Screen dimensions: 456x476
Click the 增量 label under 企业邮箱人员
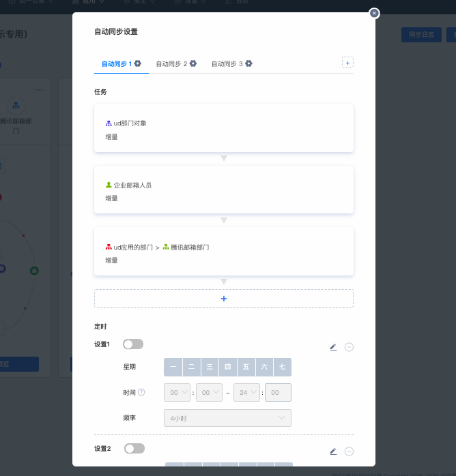click(111, 198)
